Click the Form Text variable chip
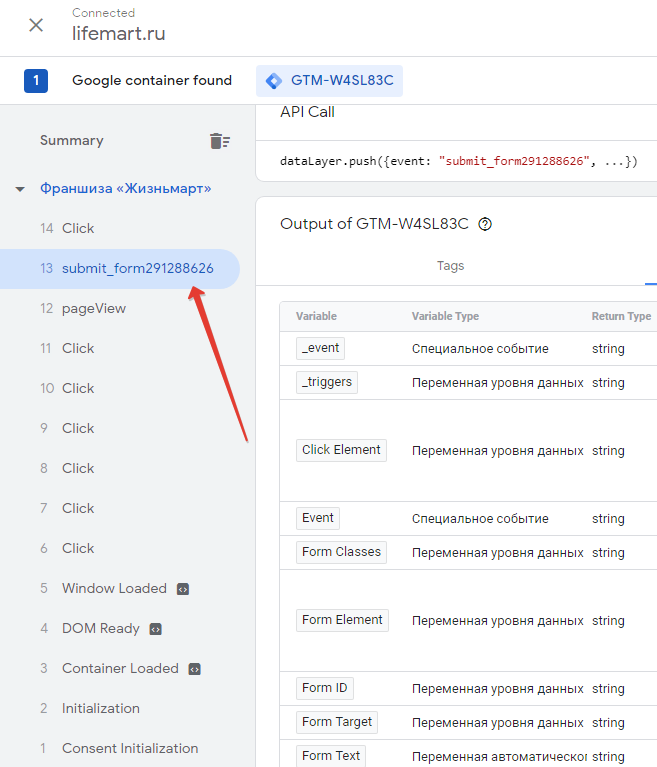657x767 pixels. [331, 756]
